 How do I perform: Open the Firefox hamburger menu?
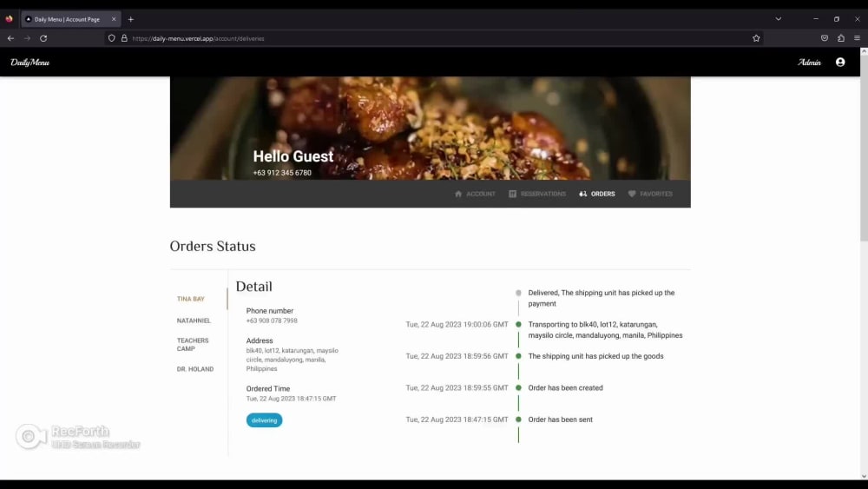[x=857, y=38]
